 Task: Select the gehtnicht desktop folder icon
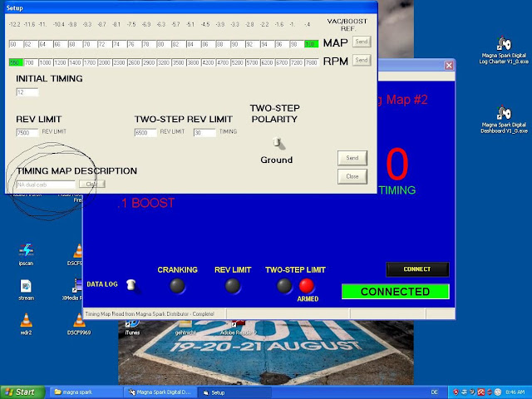click(185, 328)
